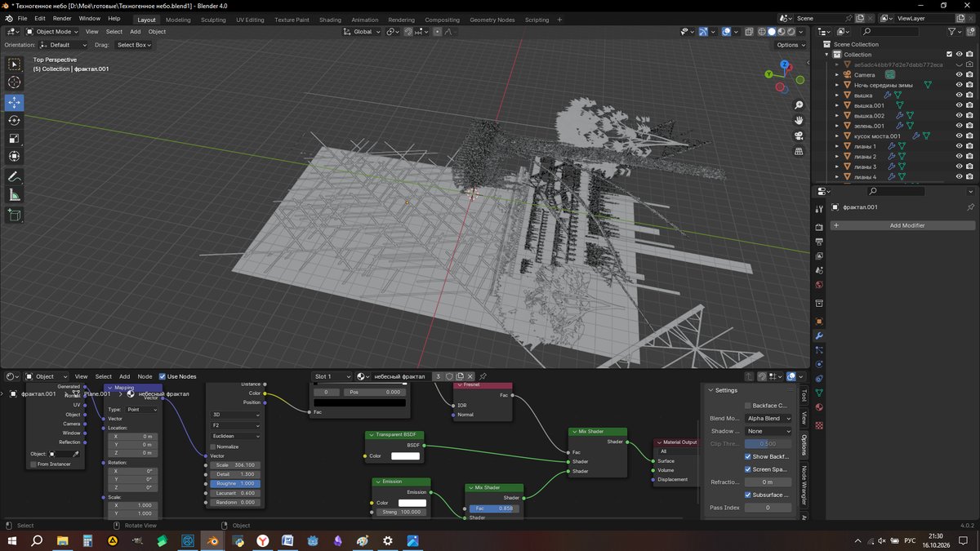This screenshot has height=551, width=980.
Task: Pick the Measure ruler tool
Action: coord(15,195)
